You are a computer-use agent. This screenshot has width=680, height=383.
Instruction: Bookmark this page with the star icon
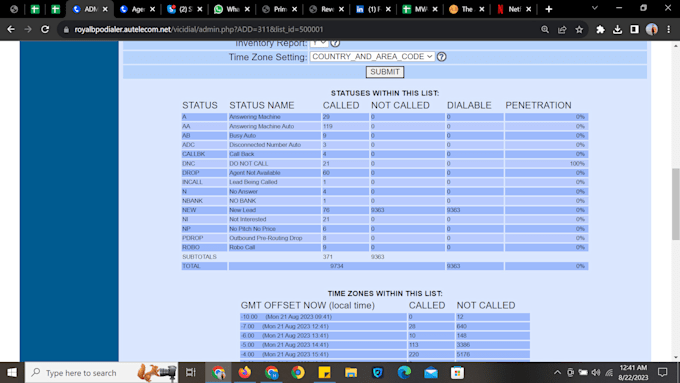pyautogui.click(x=579, y=29)
